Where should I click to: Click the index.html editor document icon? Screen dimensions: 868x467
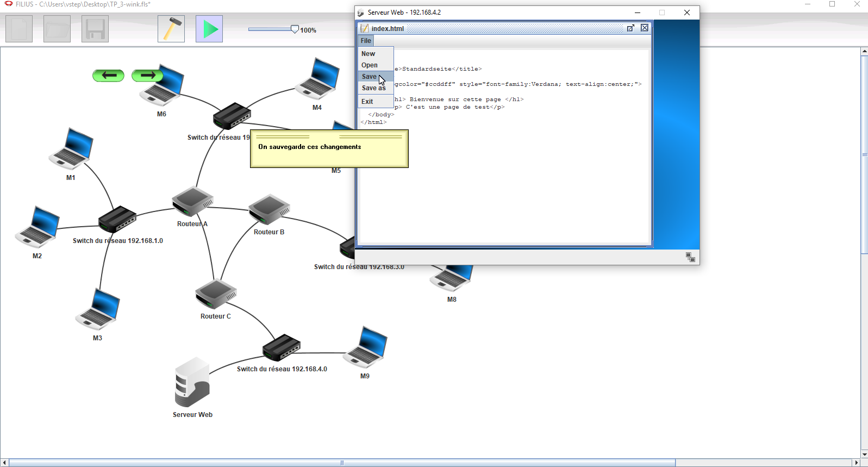pyautogui.click(x=364, y=28)
